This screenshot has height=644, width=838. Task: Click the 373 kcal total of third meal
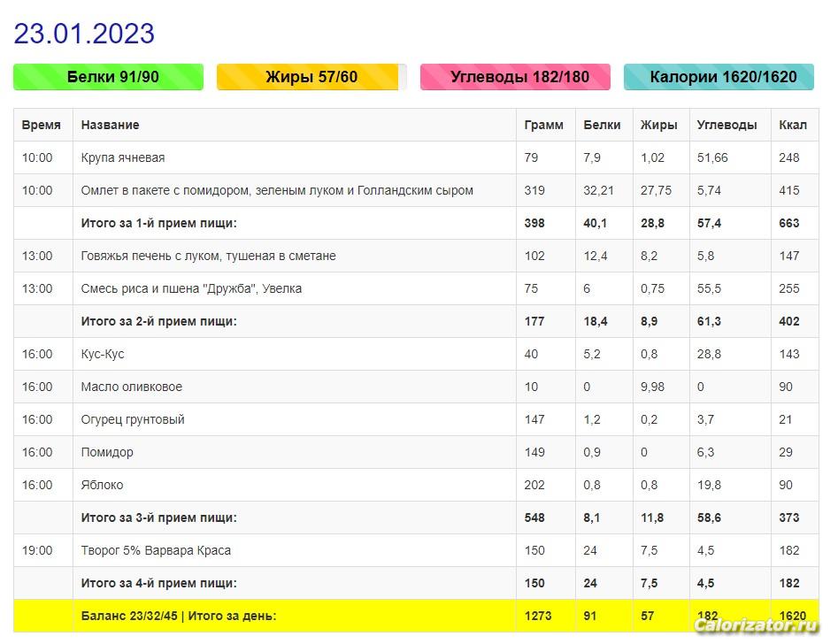(x=788, y=517)
